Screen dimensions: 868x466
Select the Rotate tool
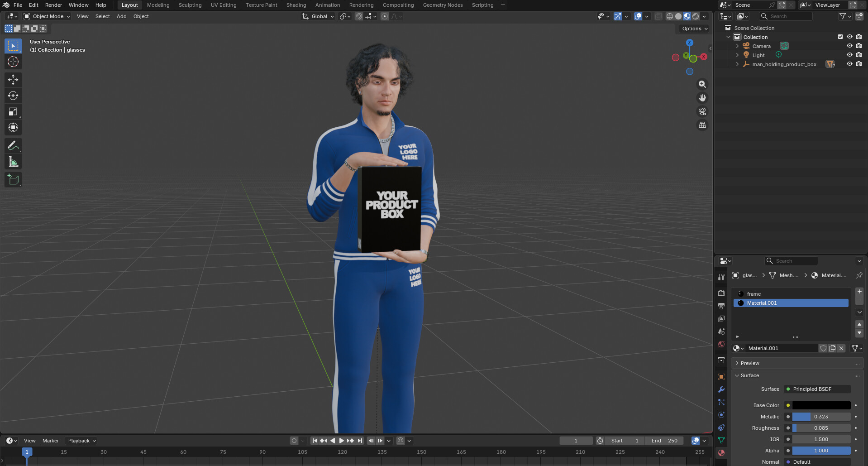pos(13,96)
